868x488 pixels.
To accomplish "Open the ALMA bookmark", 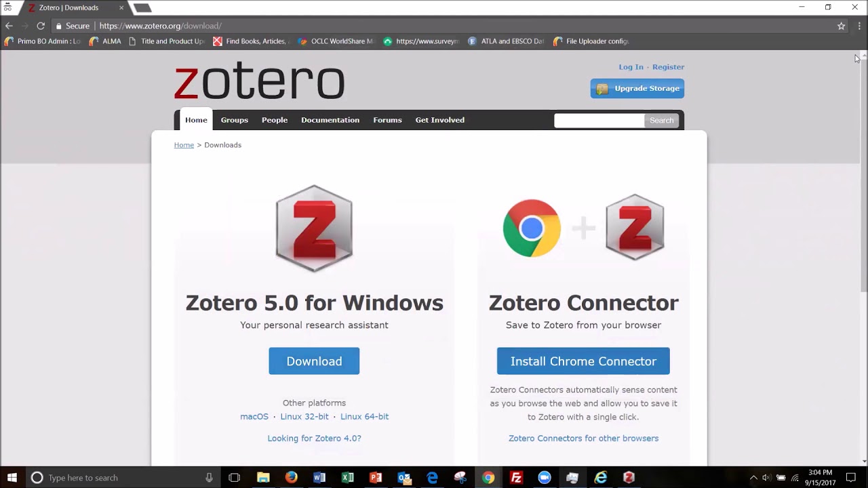I will (x=105, y=41).
